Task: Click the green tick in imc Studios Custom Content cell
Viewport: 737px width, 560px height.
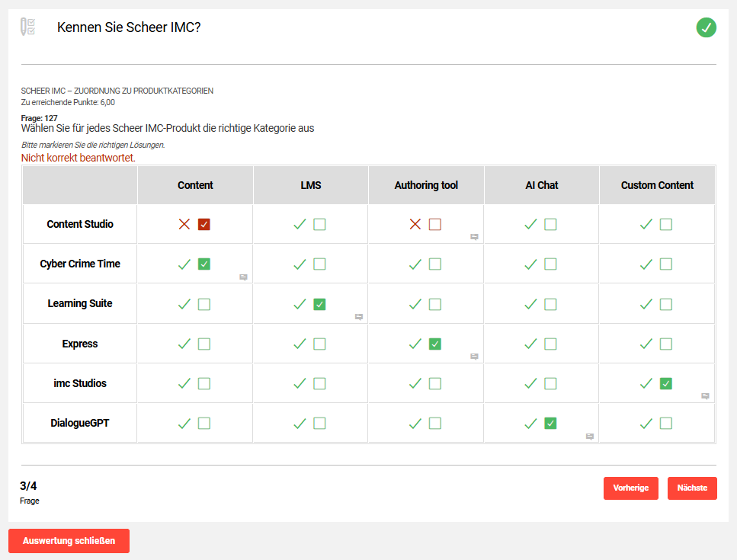Action: 646,384
